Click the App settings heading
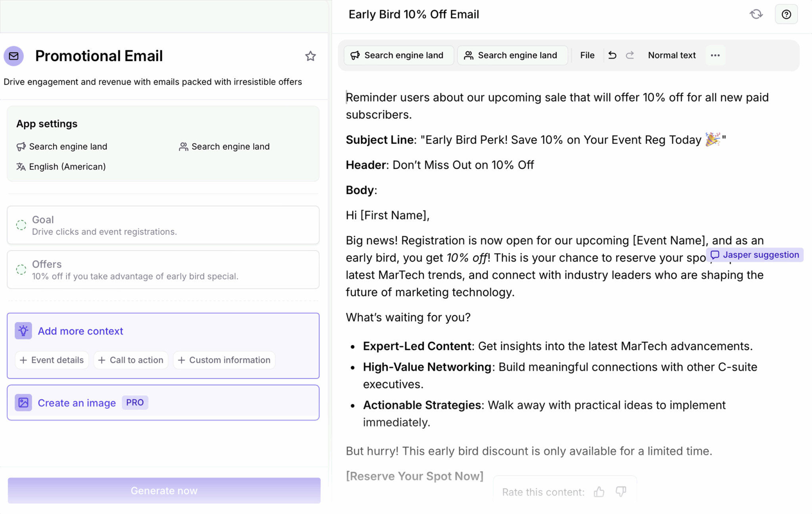 (47, 124)
